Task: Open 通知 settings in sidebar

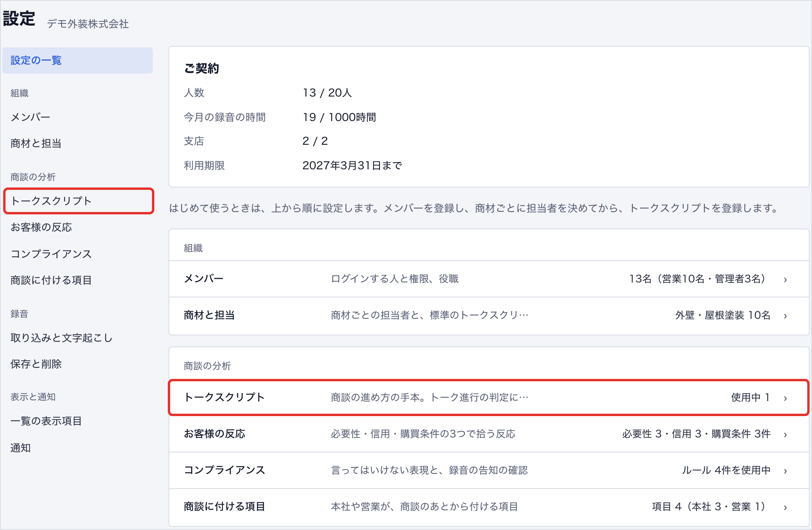Action: (78, 448)
